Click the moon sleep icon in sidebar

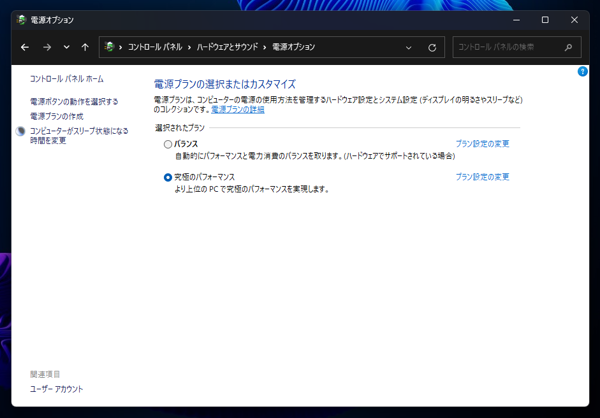tap(20, 131)
